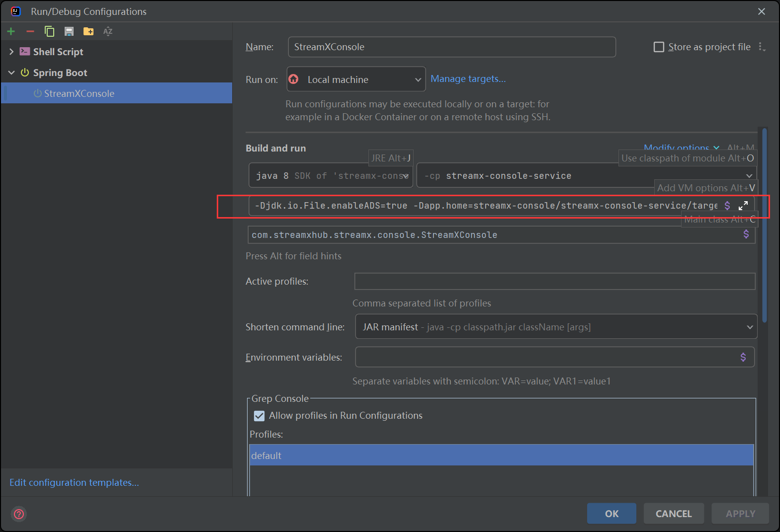The height and width of the screenshot is (532, 780).
Task: Click the Copy Configuration icon
Action: pos(49,31)
